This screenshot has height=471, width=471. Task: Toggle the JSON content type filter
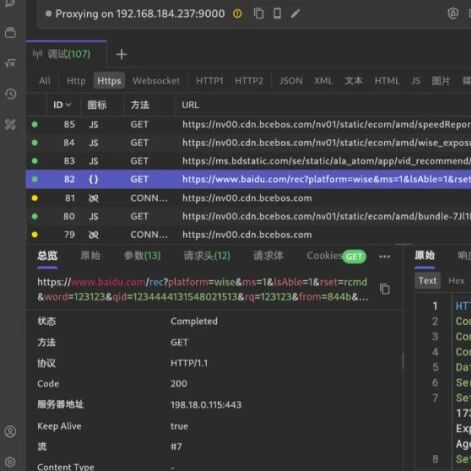click(x=291, y=81)
